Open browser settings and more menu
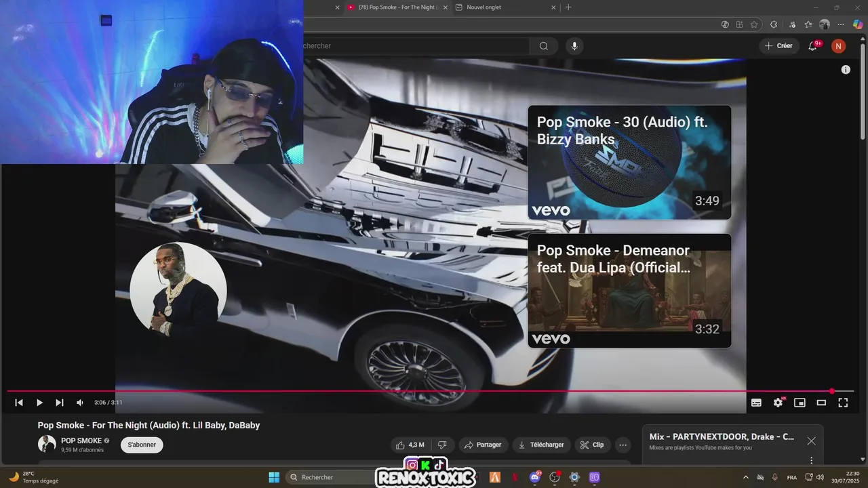 coord(841,24)
